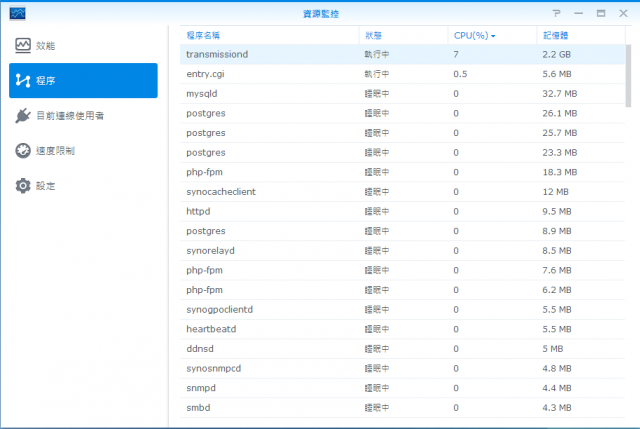Select the postgres row using 25.7 MB
This screenshot has height=429, width=640.
pyautogui.click(x=402, y=133)
